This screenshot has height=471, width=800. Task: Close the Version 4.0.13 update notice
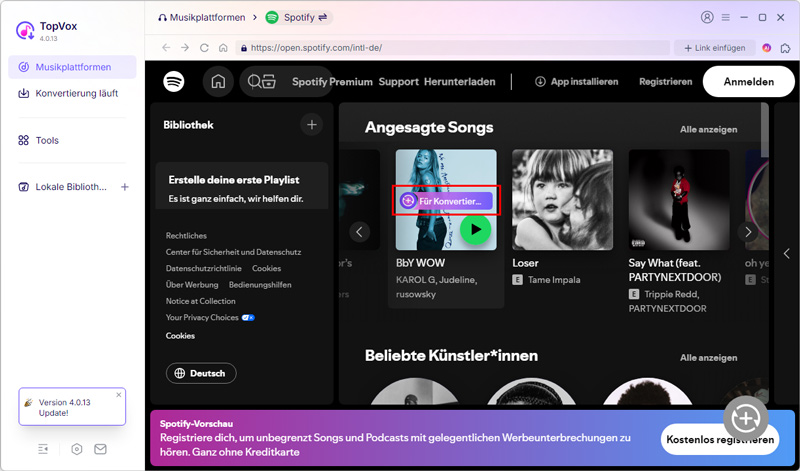pos(119,394)
